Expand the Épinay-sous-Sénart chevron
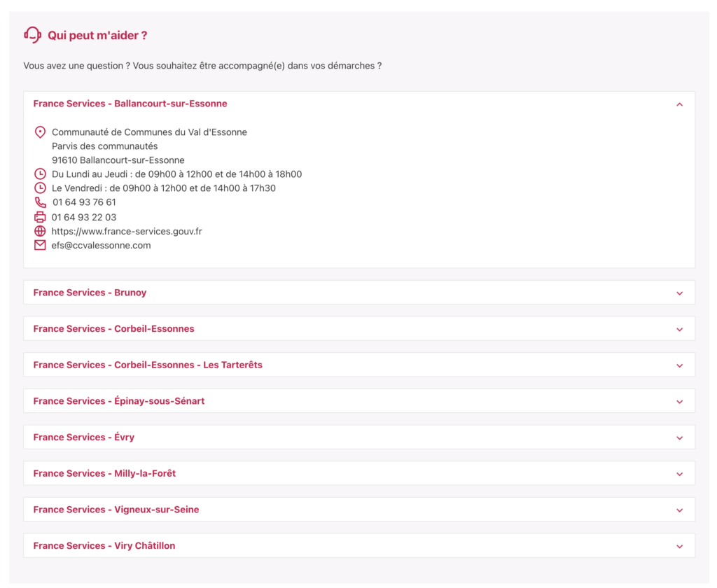The height and width of the screenshot is (588, 717). [679, 401]
